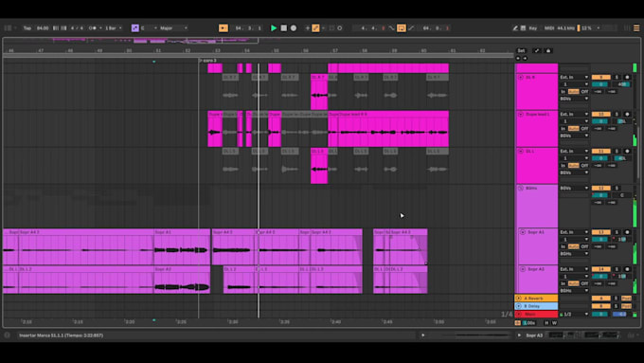Click the Set locator button
The width and height of the screenshot is (644, 363).
(521, 50)
